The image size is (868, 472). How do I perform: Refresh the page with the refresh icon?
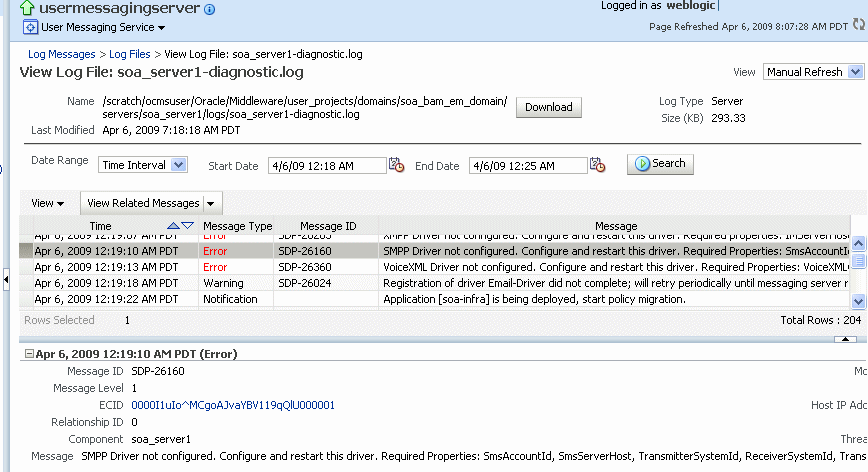click(x=859, y=25)
